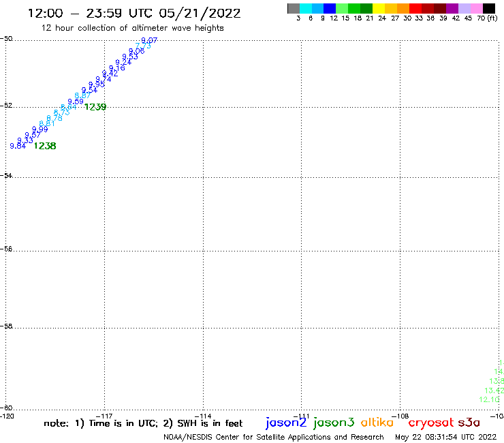Image resolution: width=504 pixels, height=443 pixels.
Task: Click the dark red 's3a' legend label
Action: point(469,423)
